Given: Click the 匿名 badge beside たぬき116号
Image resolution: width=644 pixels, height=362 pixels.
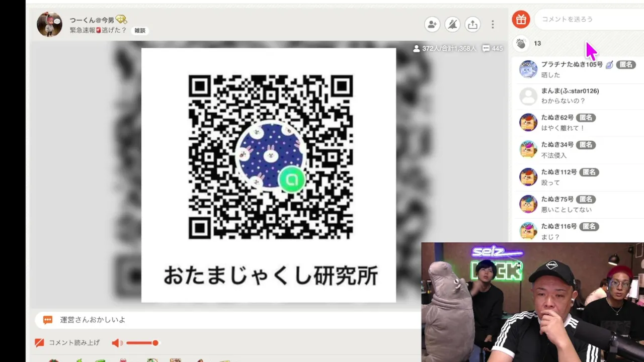Looking at the screenshot, I should coord(589,226).
